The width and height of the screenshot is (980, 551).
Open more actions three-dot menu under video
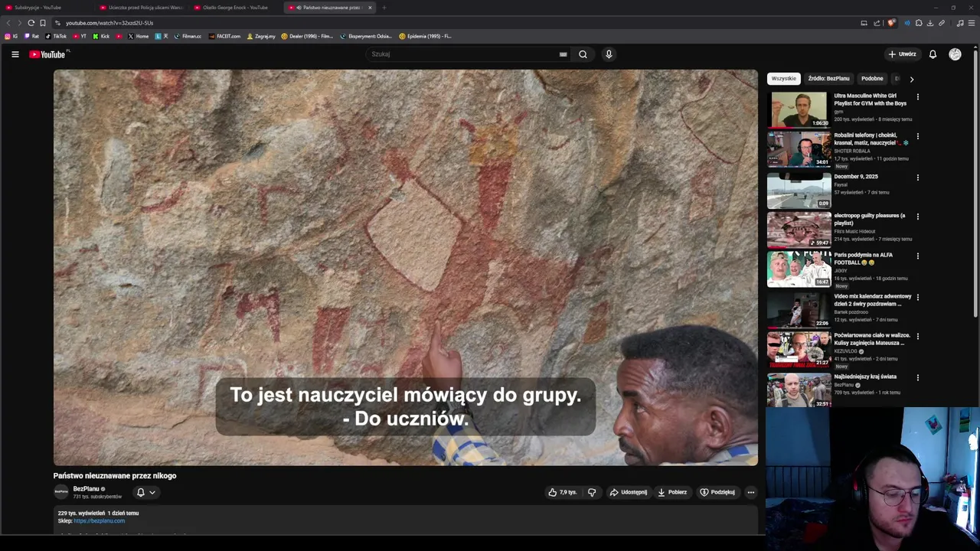click(751, 492)
